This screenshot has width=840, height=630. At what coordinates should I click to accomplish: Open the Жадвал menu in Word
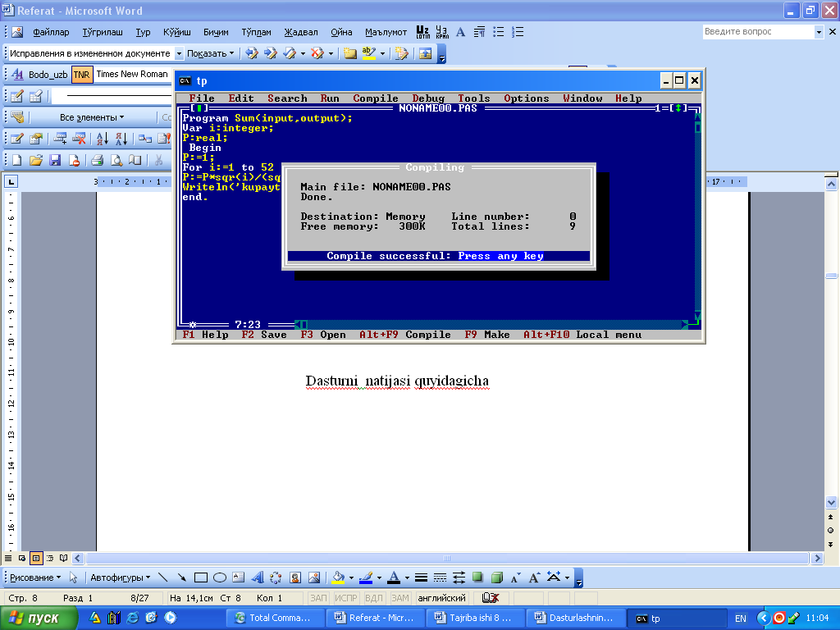(300, 32)
